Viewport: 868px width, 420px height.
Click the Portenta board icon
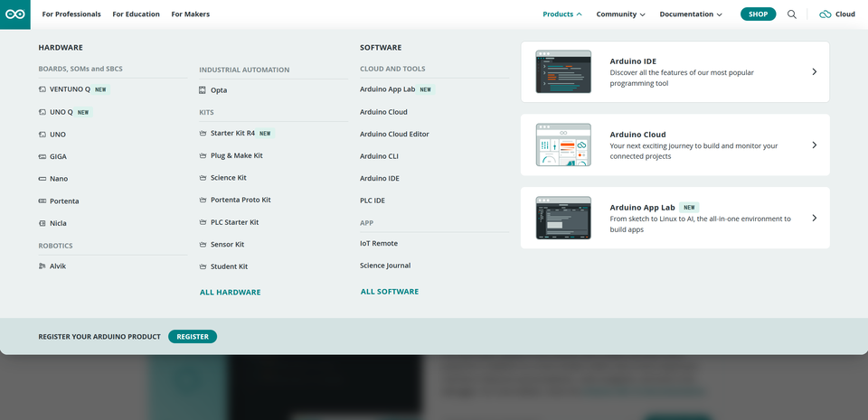pyautogui.click(x=42, y=201)
